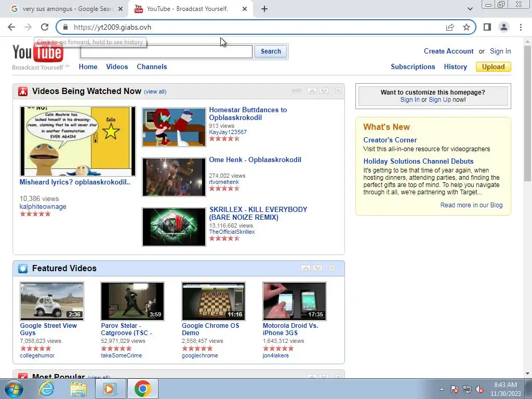Focus the YouTube search box
Image resolution: width=532 pixels, height=399 pixels.
[166, 51]
